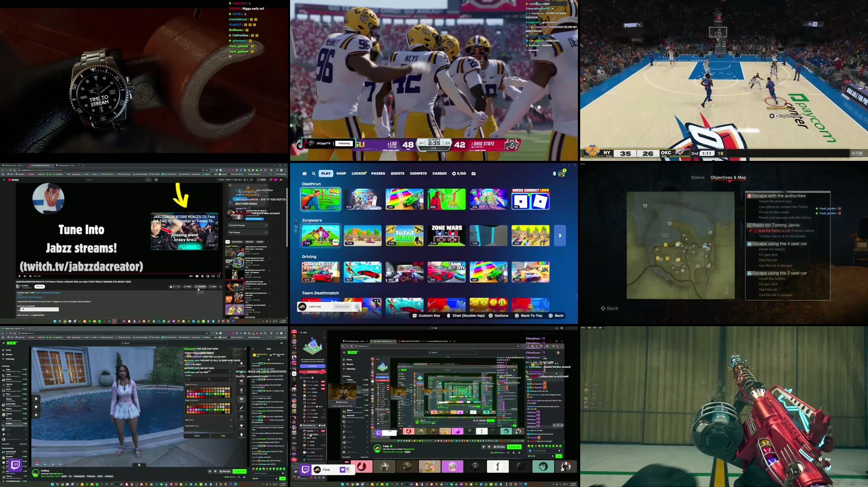Open the end-card video Dissing went crazy

pyautogui.click(x=184, y=231)
